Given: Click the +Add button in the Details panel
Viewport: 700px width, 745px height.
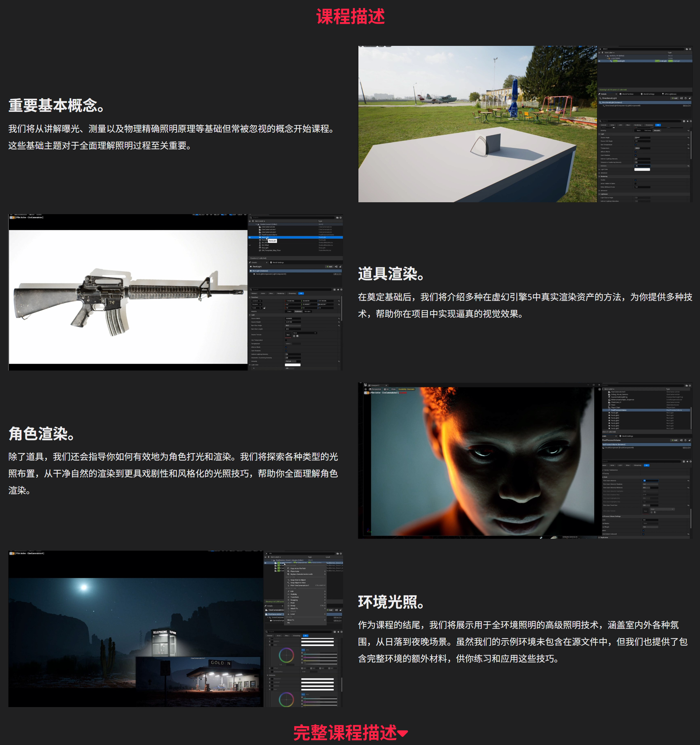Looking at the screenshot, I should coord(330,267).
